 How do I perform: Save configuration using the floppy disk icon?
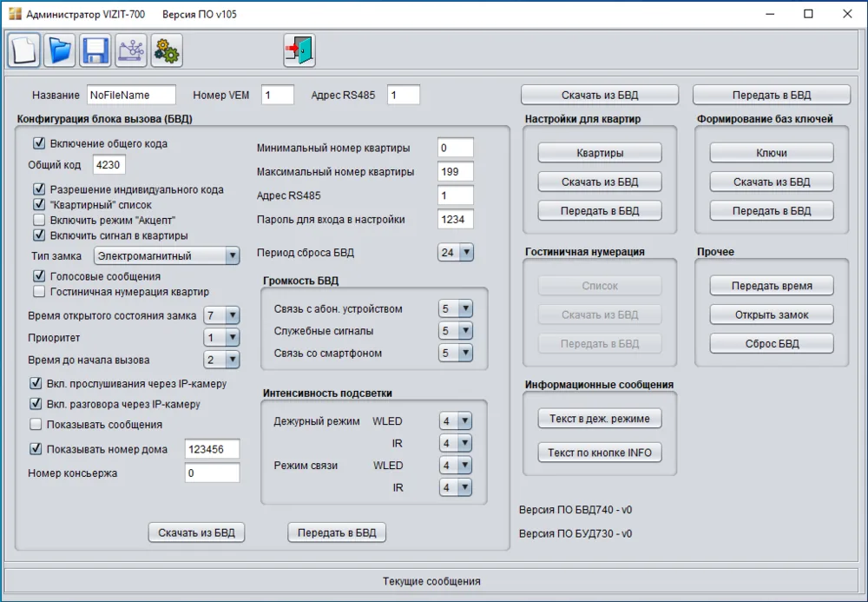tap(95, 50)
